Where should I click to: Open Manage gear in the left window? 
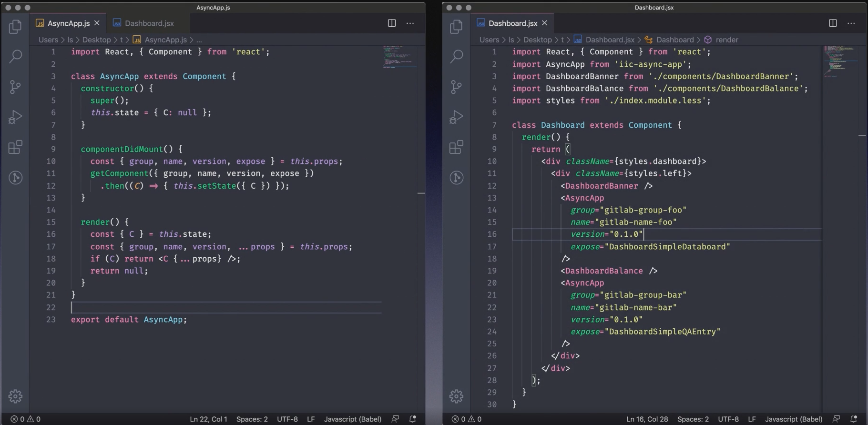(15, 396)
